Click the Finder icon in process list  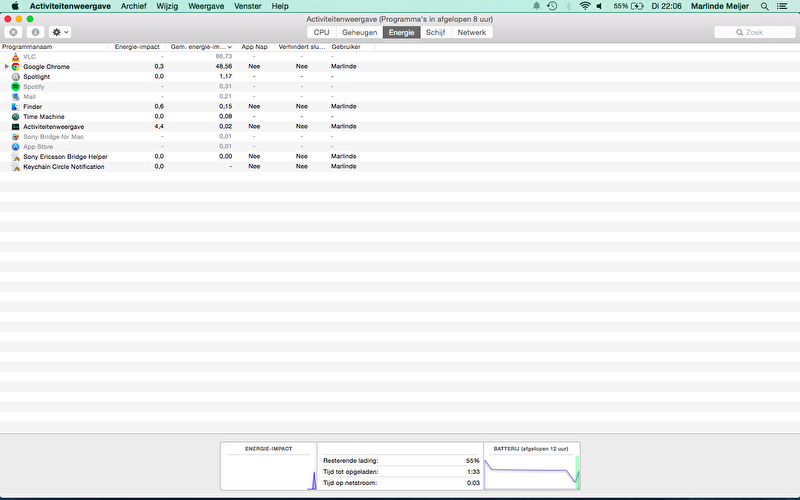click(x=15, y=107)
